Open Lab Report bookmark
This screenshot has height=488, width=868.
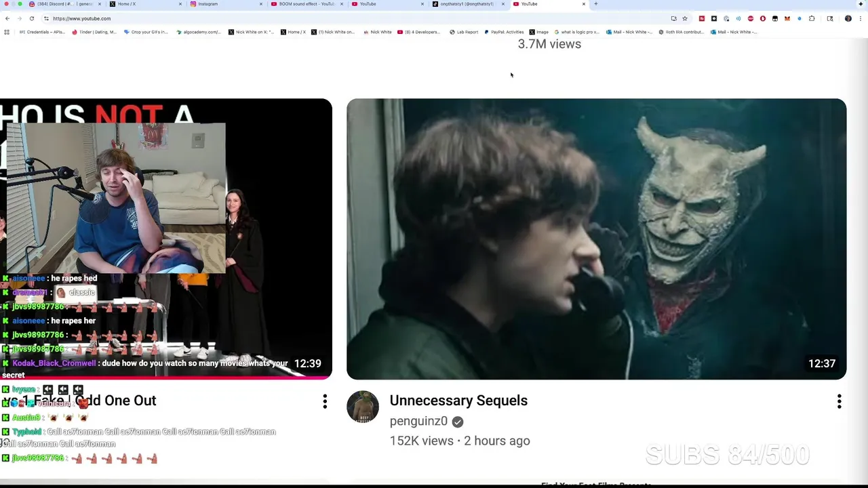click(x=464, y=32)
